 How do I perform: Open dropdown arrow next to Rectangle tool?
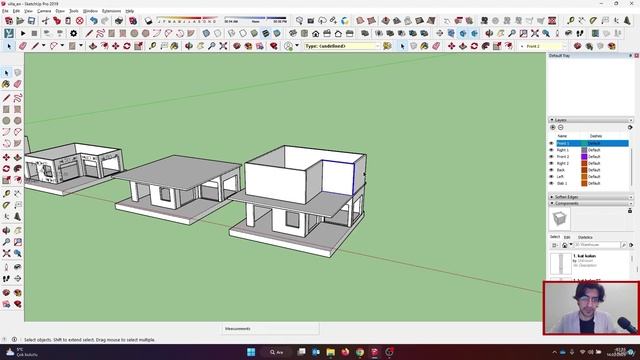click(x=81, y=46)
